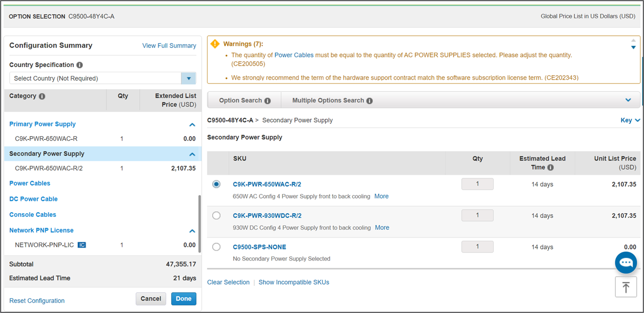This screenshot has width=644, height=313.
Task: Expand the option search panel chevron
Action: pos(628,100)
